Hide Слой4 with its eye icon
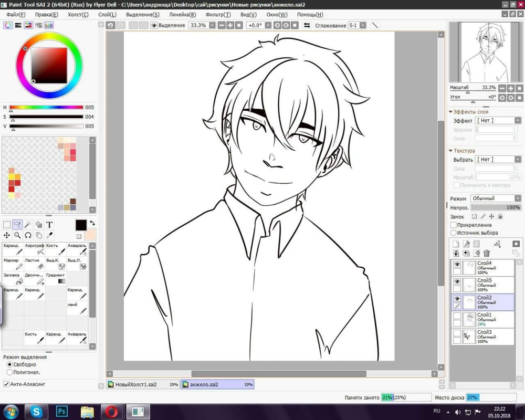Image resolution: width=525 pixels, height=420 pixels. [x=457, y=264]
